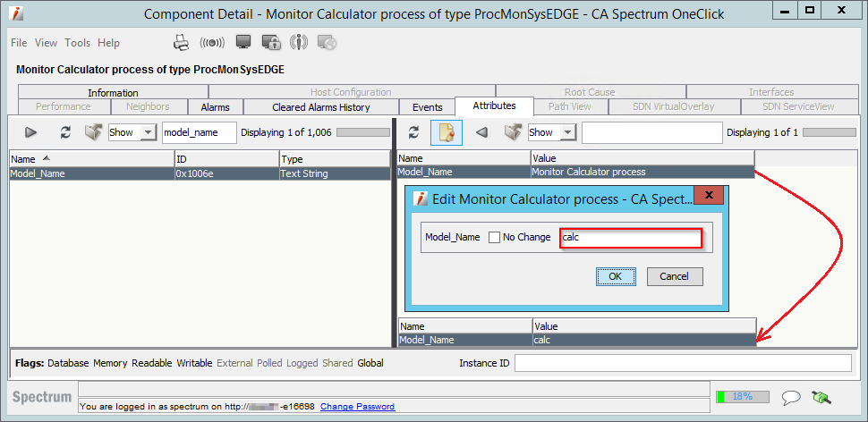Click the 0x1006e ID cell
Screen dimensions: 868x422
227,173
